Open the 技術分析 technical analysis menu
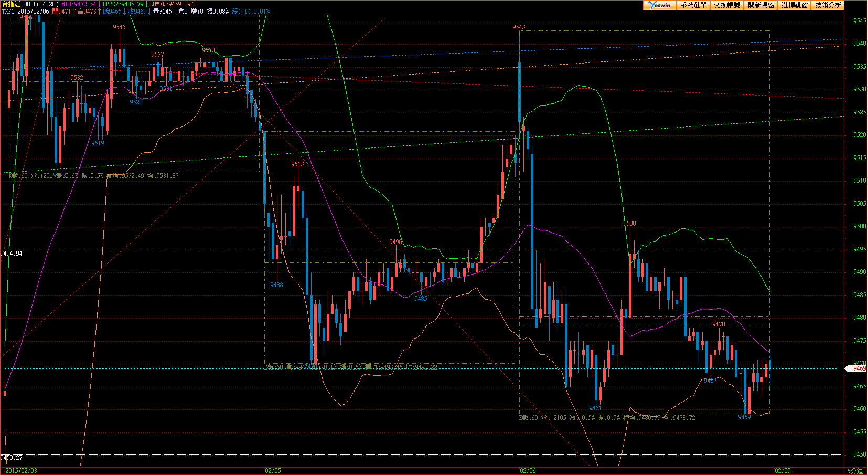 pyautogui.click(x=828, y=5)
